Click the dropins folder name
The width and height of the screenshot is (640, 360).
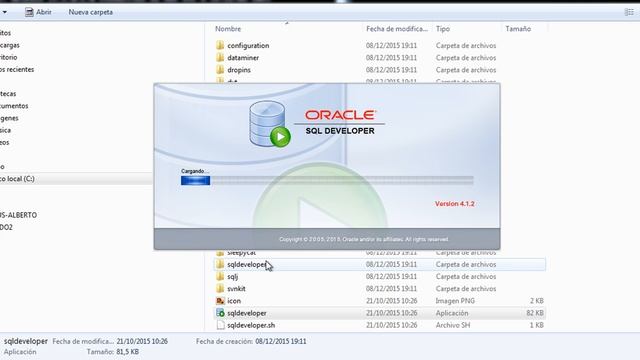[239, 70]
